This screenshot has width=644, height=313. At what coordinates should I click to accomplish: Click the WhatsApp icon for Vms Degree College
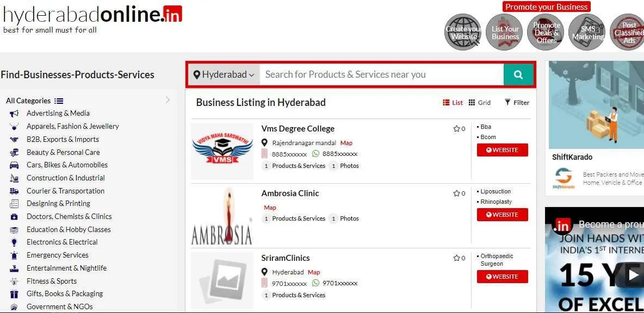pos(315,154)
